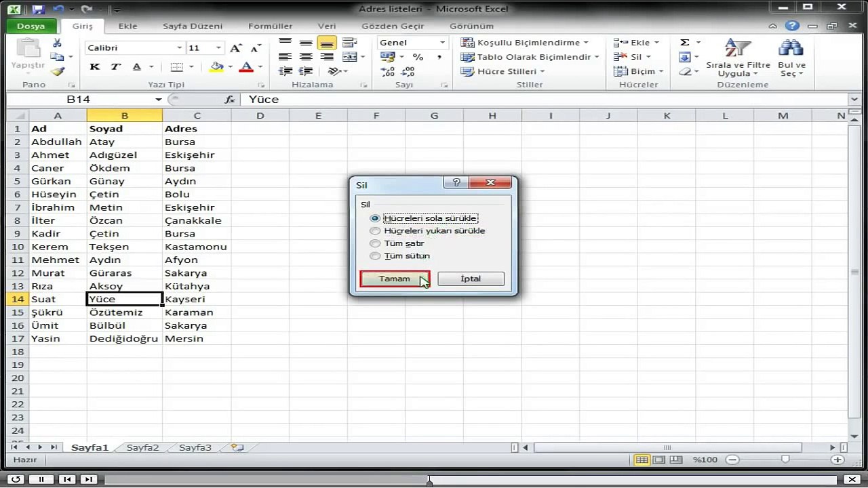Confirm with Tamam button in Sil dialog
Screen dimensions: 868x488
tap(394, 279)
